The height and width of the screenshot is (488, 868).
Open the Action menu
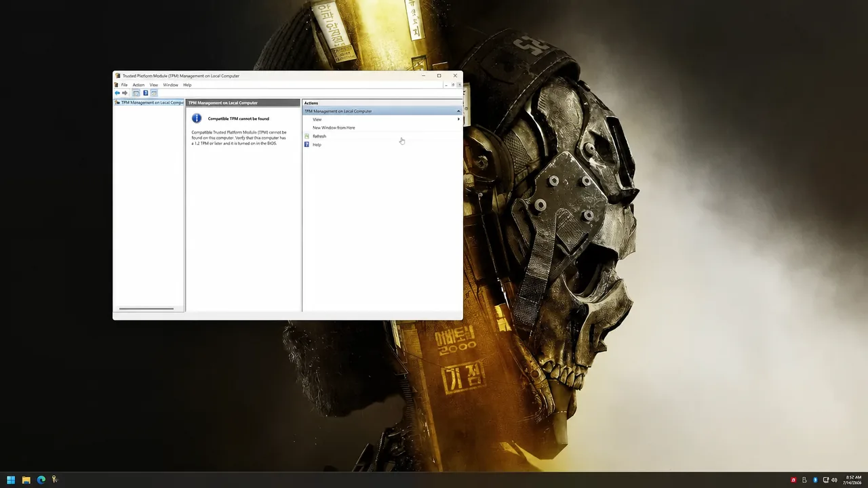point(138,85)
